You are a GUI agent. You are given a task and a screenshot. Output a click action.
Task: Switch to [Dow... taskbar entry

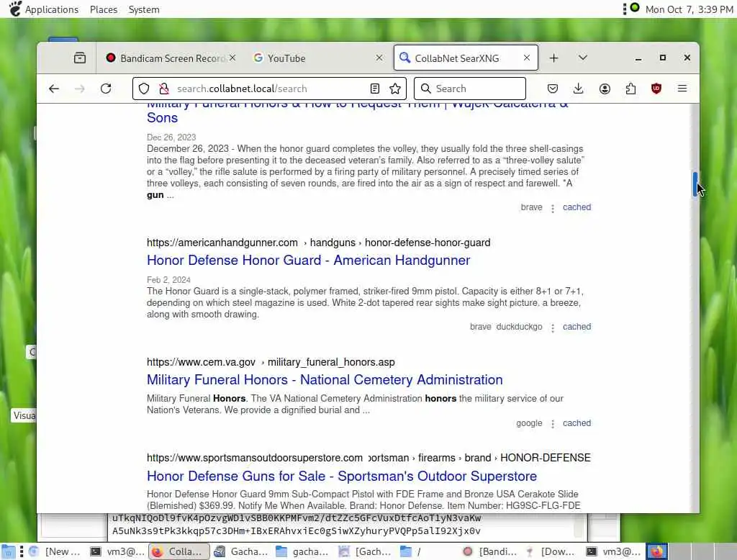coord(551,551)
